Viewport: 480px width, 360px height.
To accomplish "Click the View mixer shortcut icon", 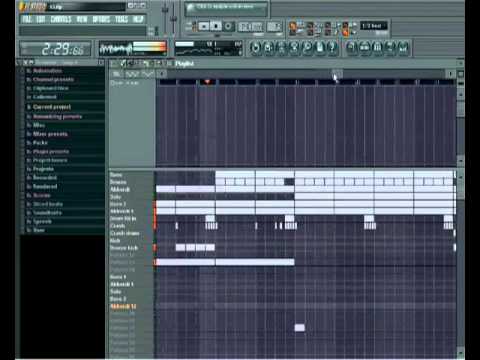I will pos(403,48).
